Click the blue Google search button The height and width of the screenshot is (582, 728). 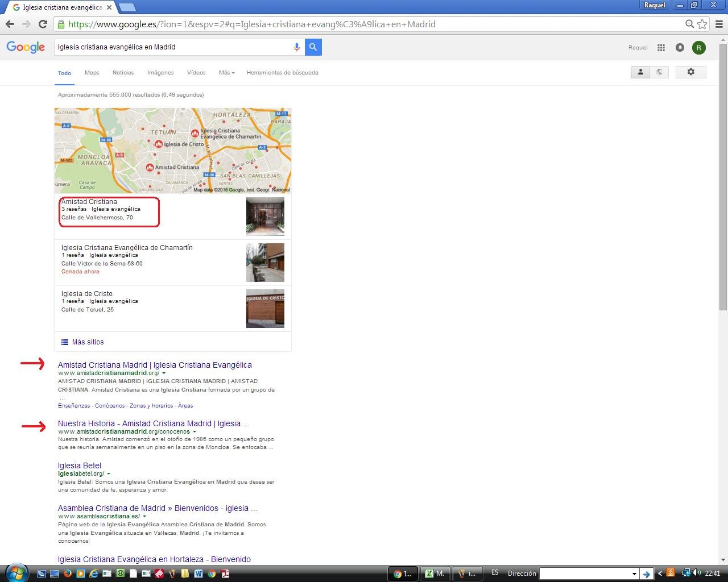click(x=313, y=47)
